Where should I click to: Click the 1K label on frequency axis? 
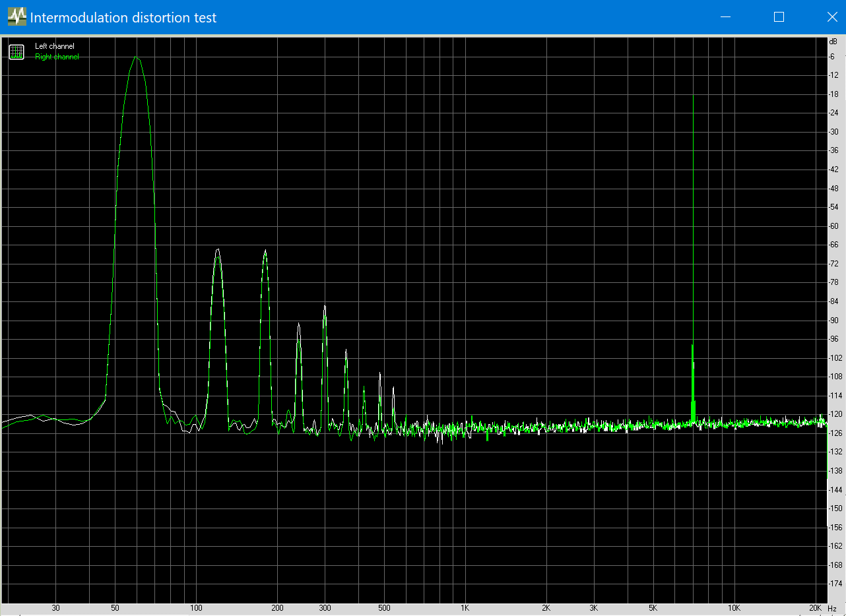(x=465, y=608)
